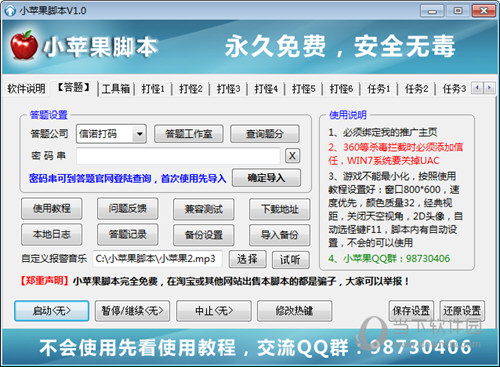Click the green 小苹果QQ群：98730406 line

click(x=389, y=258)
